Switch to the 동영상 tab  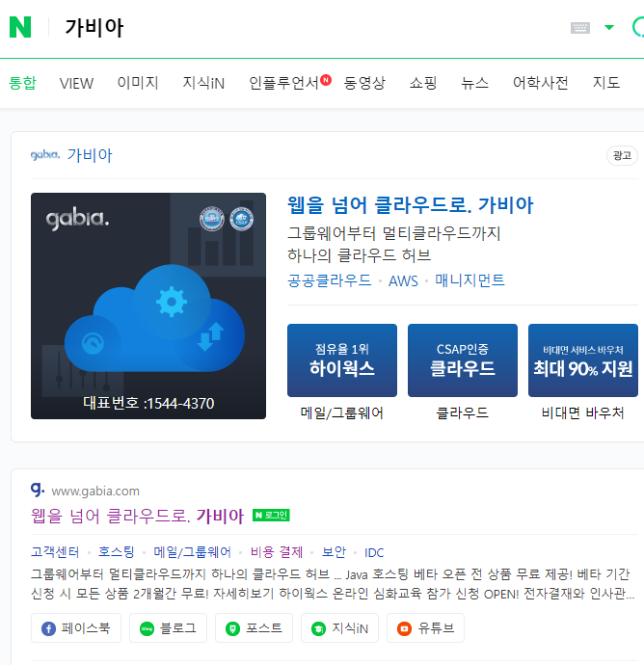click(364, 83)
